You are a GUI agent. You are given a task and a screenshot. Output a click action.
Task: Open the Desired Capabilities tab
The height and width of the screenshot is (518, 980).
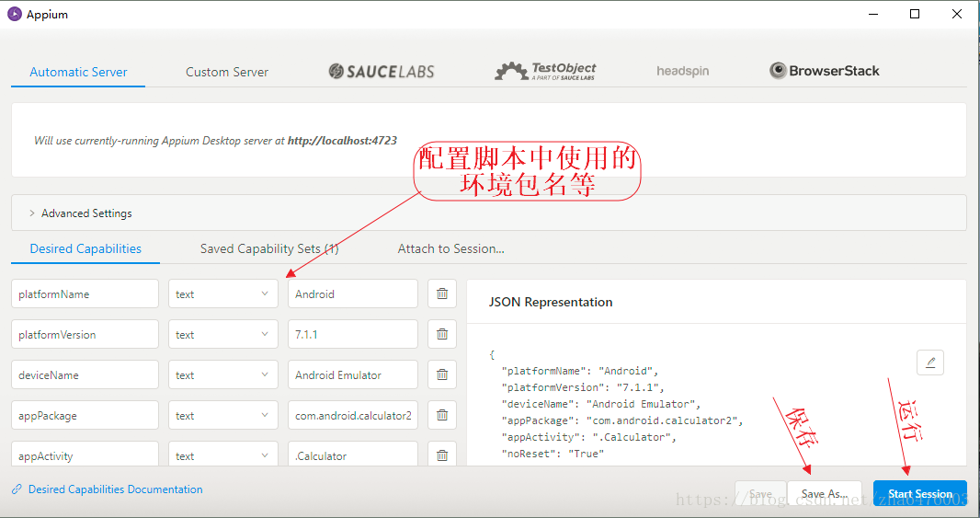coord(85,249)
